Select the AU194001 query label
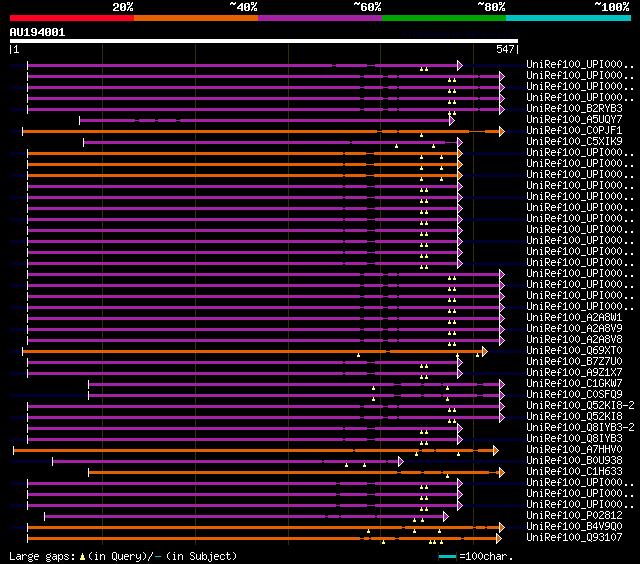 click(37, 32)
